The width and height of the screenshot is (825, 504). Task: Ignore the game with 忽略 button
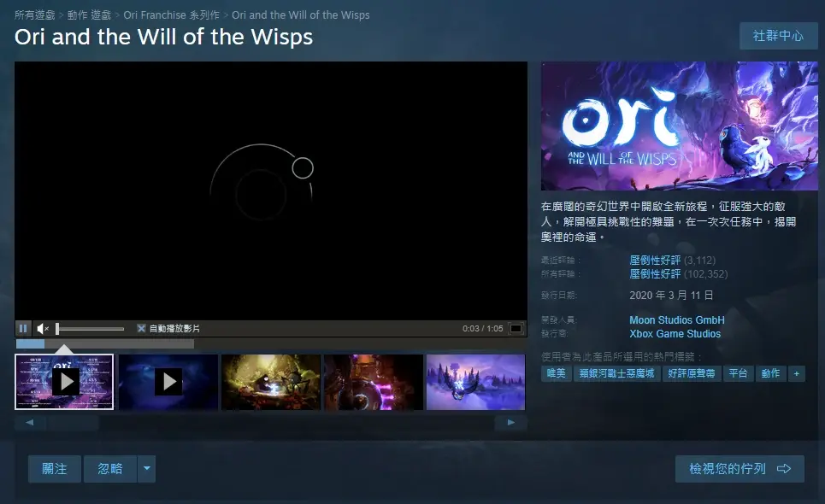110,469
